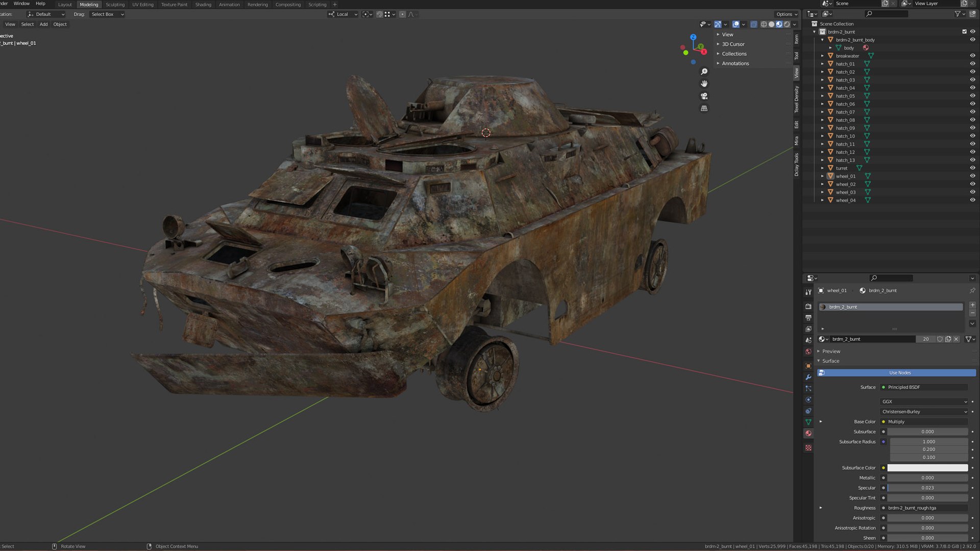
Task: Open the Object properties orange square tab
Action: 808,366
